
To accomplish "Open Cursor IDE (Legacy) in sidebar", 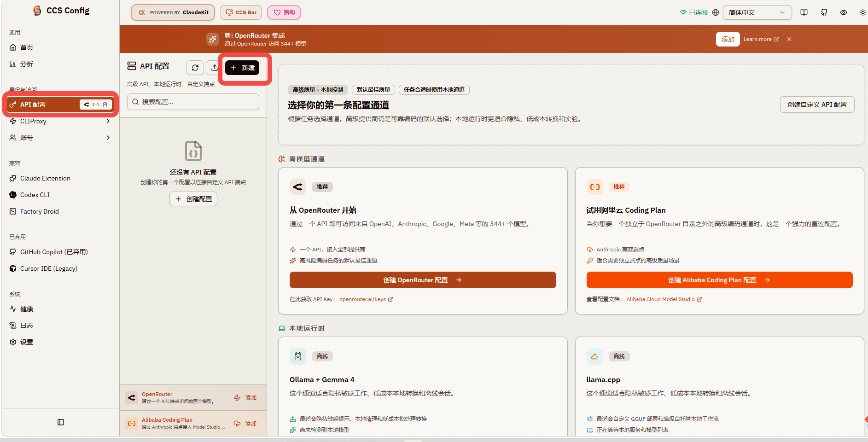I will point(60,268).
